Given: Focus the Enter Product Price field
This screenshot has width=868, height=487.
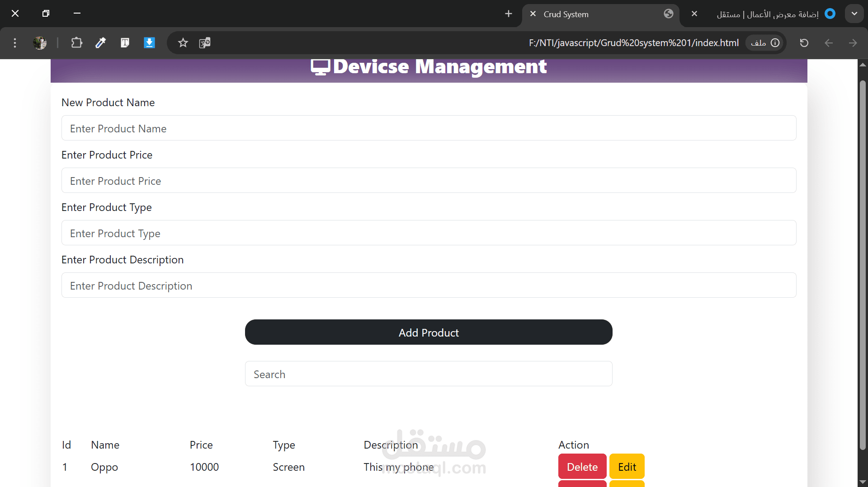Looking at the screenshot, I should pyautogui.click(x=429, y=181).
